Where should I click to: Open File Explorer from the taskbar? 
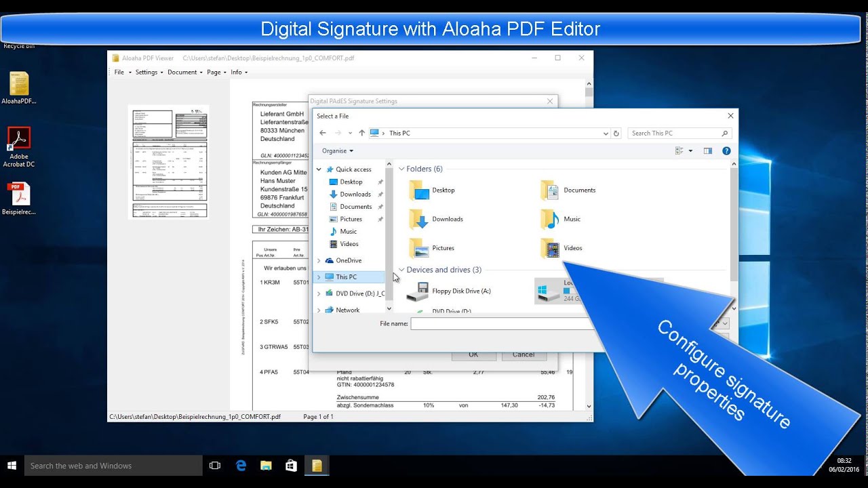point(266,466)
